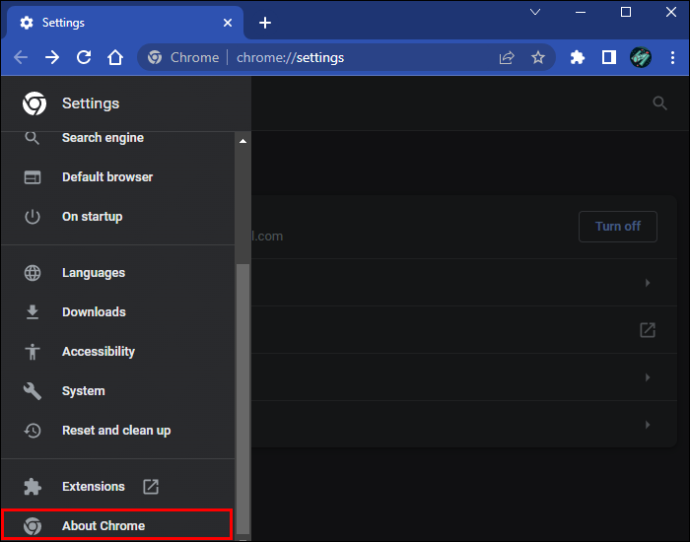Viewport: 690px width, 542px height.
Task: Expand the settings row arrow below the external link
Action: click(647, 377)
